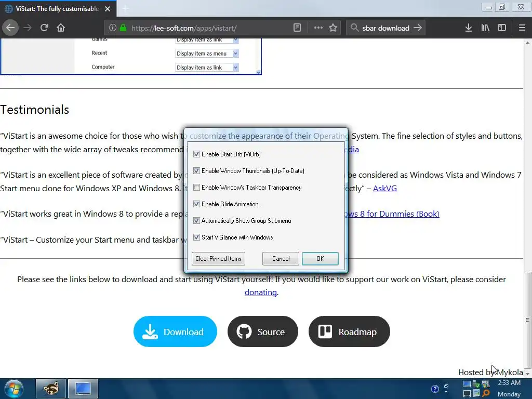Open a new browser tab

125,8
